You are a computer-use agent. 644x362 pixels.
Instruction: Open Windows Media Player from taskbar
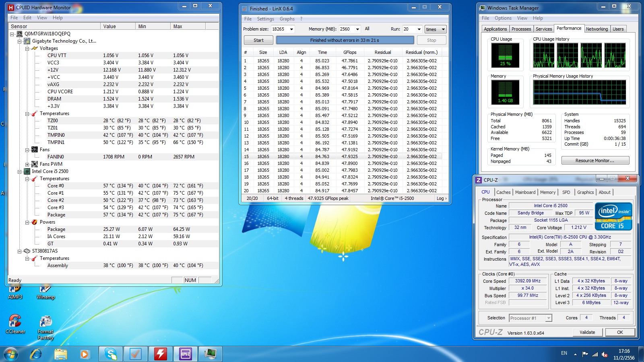click(85, 354)
